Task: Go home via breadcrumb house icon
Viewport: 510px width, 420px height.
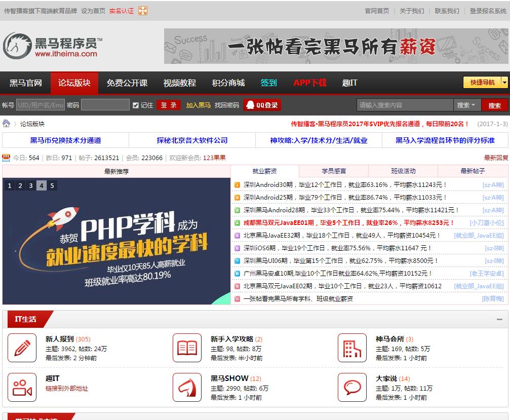Action: (x=6, y=123)
